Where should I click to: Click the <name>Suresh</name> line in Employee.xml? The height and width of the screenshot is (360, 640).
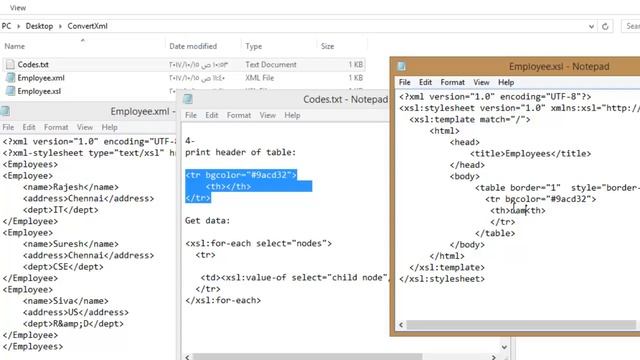[x=71, y=244]
